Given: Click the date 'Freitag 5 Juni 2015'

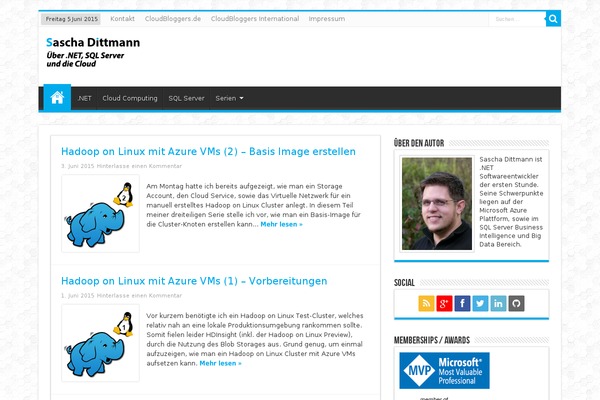Looking at the screenshot, I should coord(72,19).
